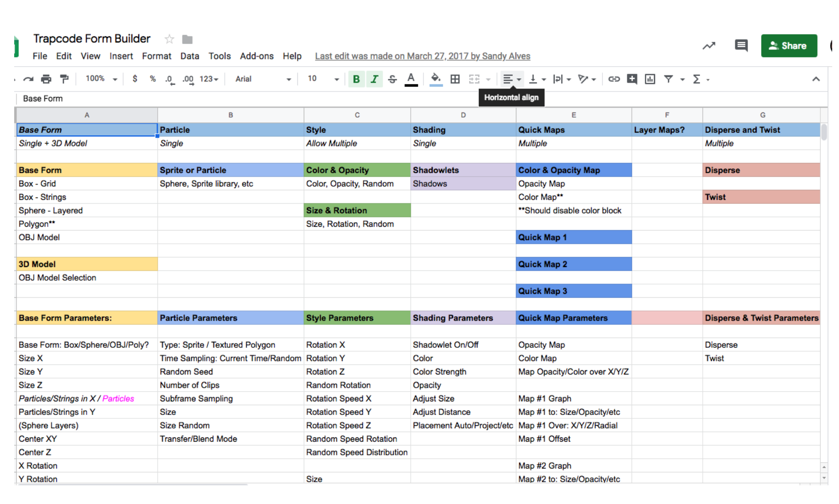The height and width of the screenshot is (504, 839).
Task: Open the Tools menu
Action: pyautogui.click(x=219, y=56)
